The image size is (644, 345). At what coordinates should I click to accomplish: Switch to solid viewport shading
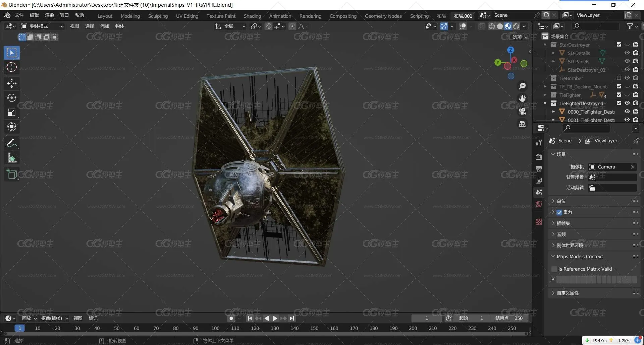click(x=500, y=26)
